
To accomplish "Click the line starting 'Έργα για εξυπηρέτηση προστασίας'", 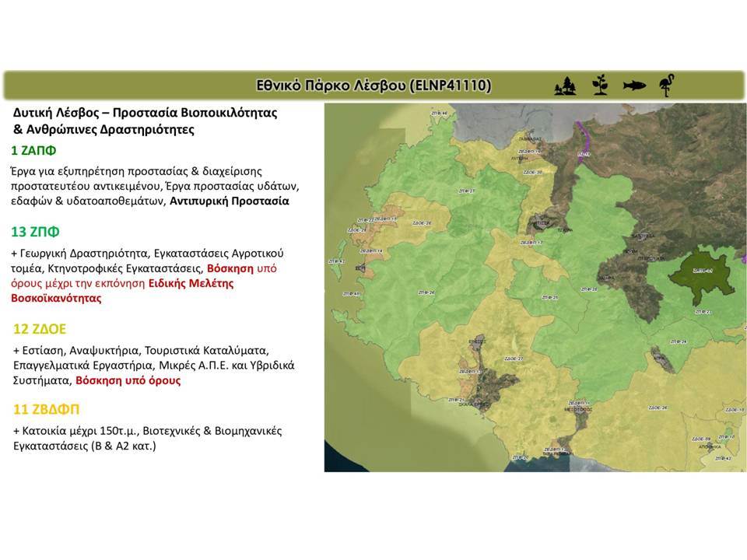I will 136,171.
